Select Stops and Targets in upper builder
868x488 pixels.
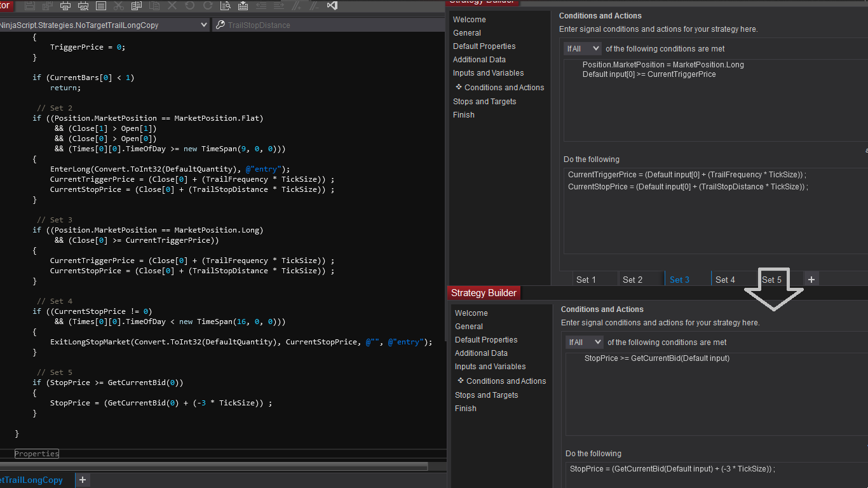(484, 102)
